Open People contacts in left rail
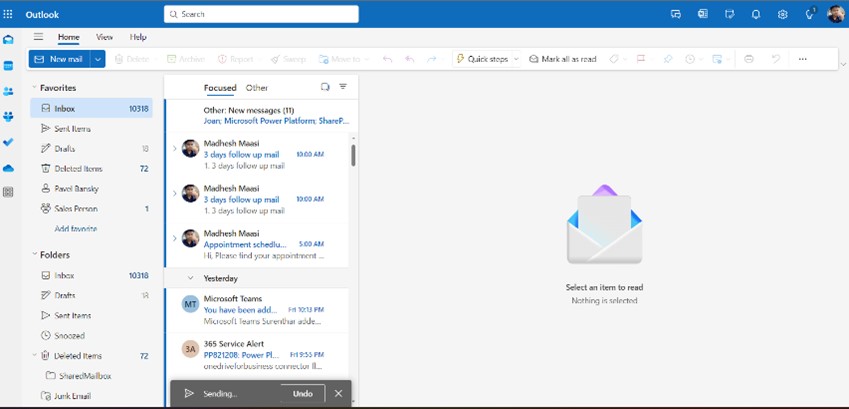849x409 pixels. pyautogui.click(x=8, y=91)
